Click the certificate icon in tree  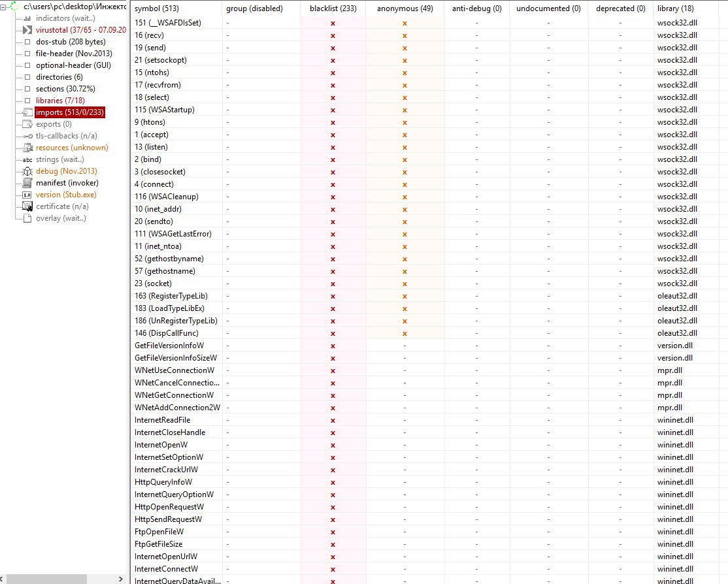[27, 206]
